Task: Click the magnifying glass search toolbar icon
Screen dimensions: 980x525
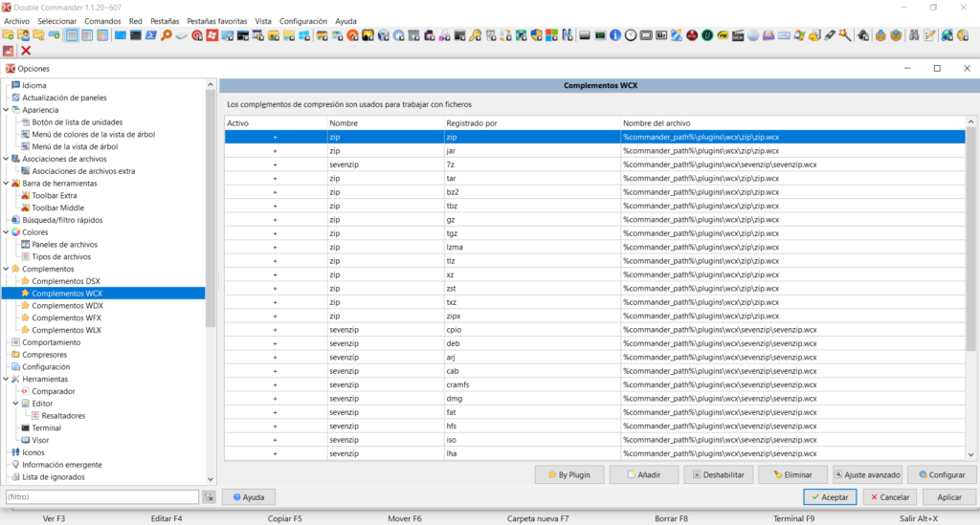Action: [167, 35]
